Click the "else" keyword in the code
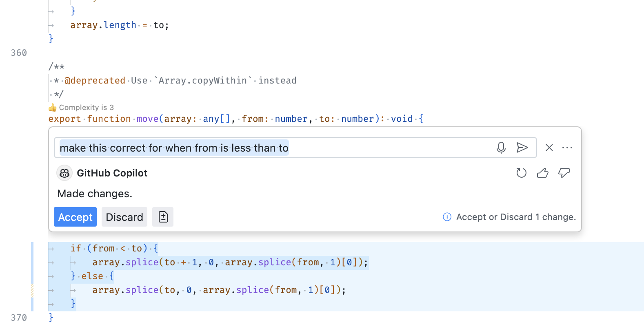 pos(92,276)
